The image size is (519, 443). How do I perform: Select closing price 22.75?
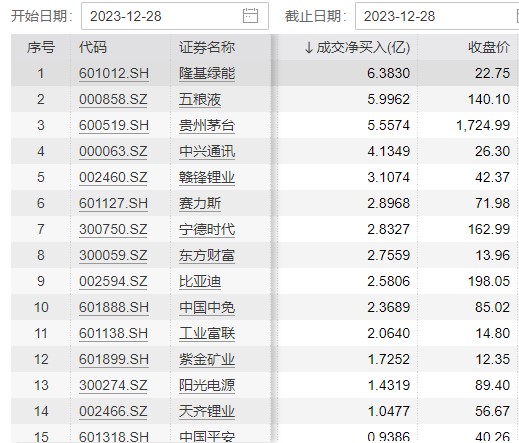(x=493, y=73)
